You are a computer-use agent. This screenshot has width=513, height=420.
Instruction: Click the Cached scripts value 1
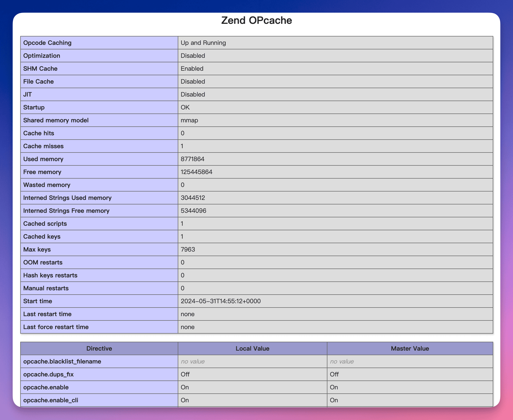182,224
